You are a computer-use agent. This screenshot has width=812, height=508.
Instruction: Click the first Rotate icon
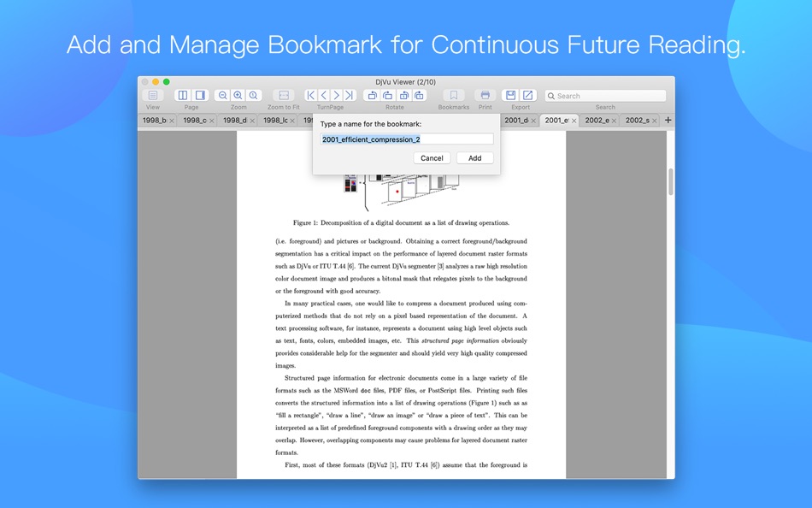point(372,96)
